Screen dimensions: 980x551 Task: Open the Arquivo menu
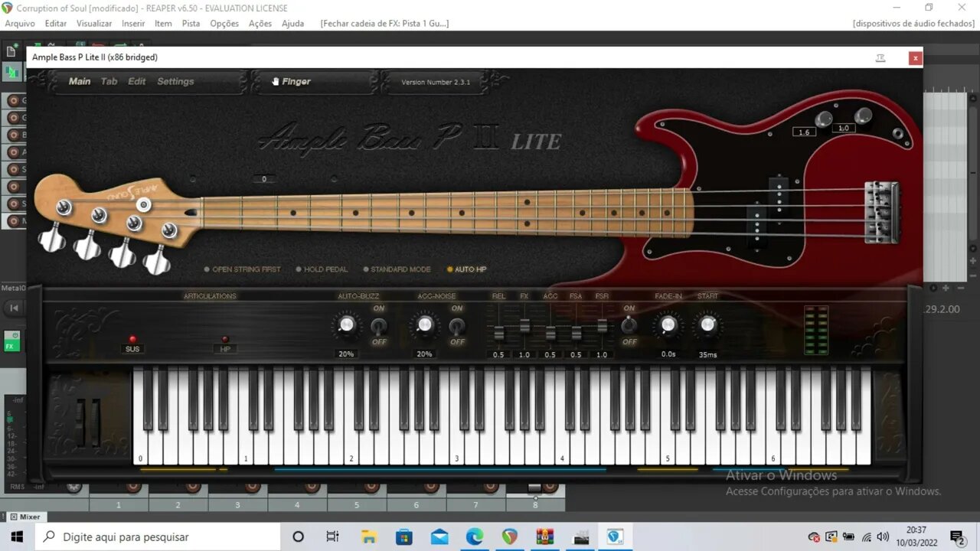click(x=20, y=24)
